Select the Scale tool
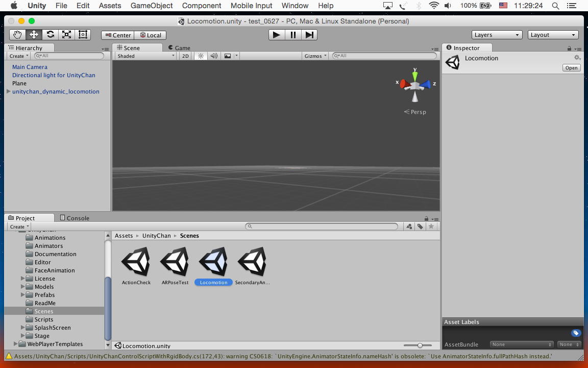 tap(67, 35)
